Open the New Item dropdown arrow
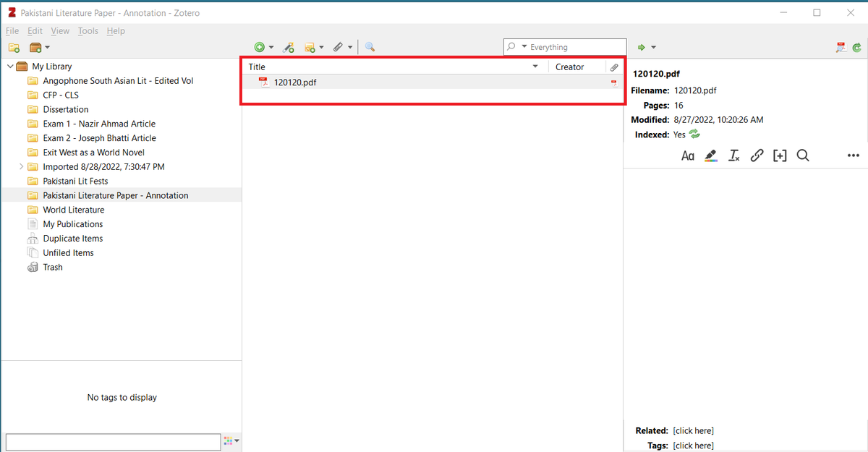868x452 pixels. 271,47
